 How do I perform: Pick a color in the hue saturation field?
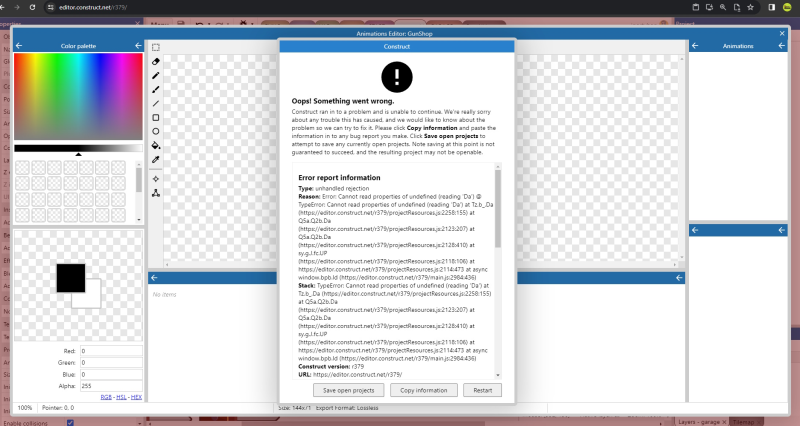pos(78,96)
